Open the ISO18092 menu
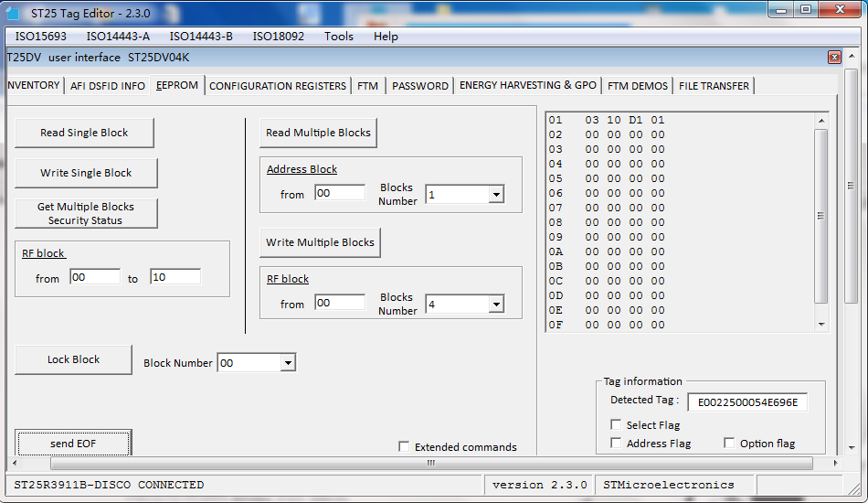Screen dimensions: 868x503 279,36
